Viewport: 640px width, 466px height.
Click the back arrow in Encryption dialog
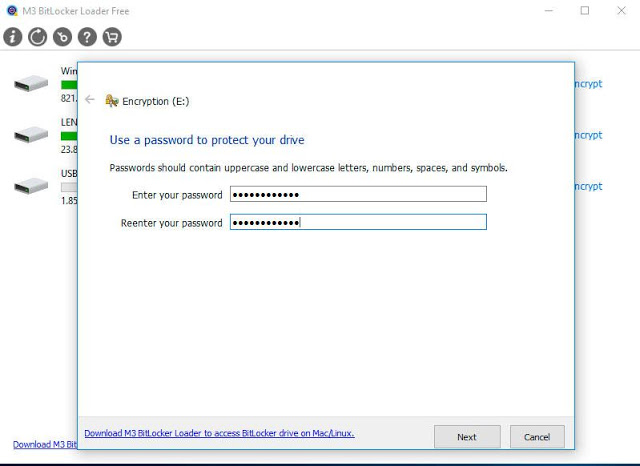click(x=90, y=100)
